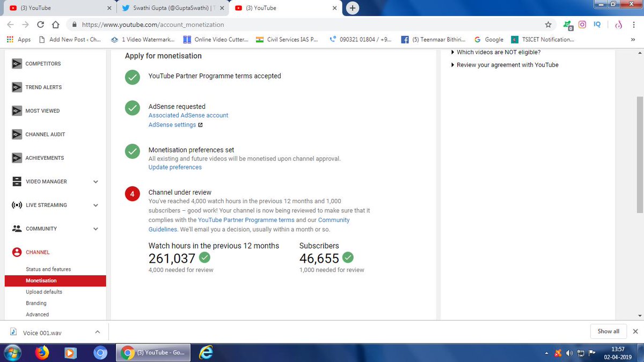Click the address bar URL
644x362 pixels.
(152, 25)
